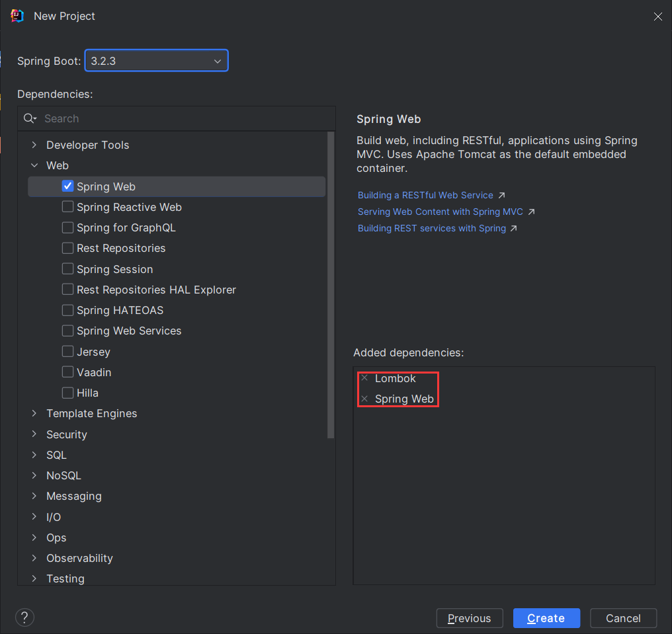Enable the Spring Session checkbox
Image resolution: width=672 pixels, height=634 pixels.
point(67,269)
